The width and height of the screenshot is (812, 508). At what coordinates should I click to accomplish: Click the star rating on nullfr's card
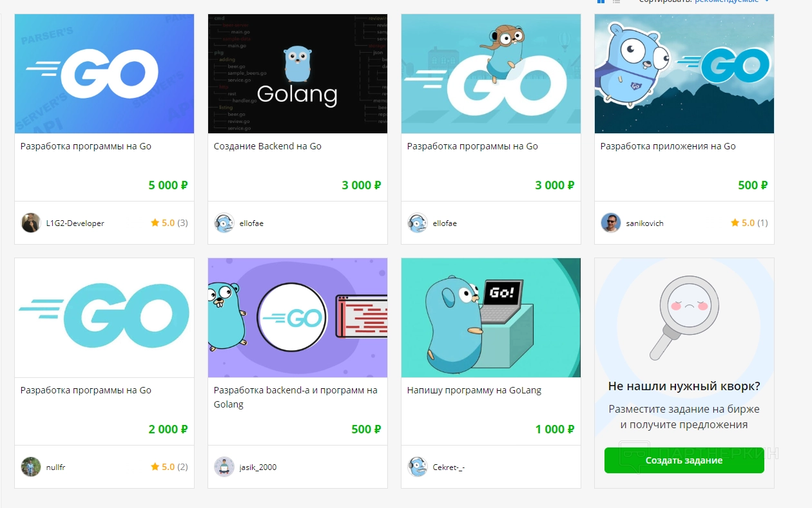tap(169, 467)
